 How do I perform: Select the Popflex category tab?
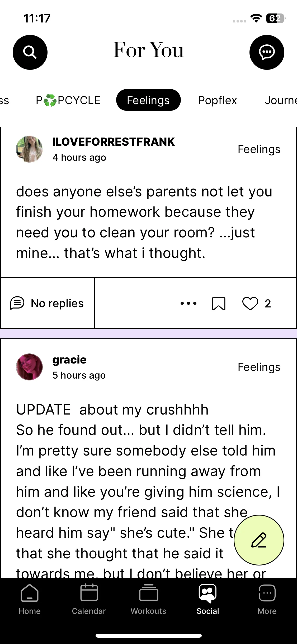pos(218,100)
